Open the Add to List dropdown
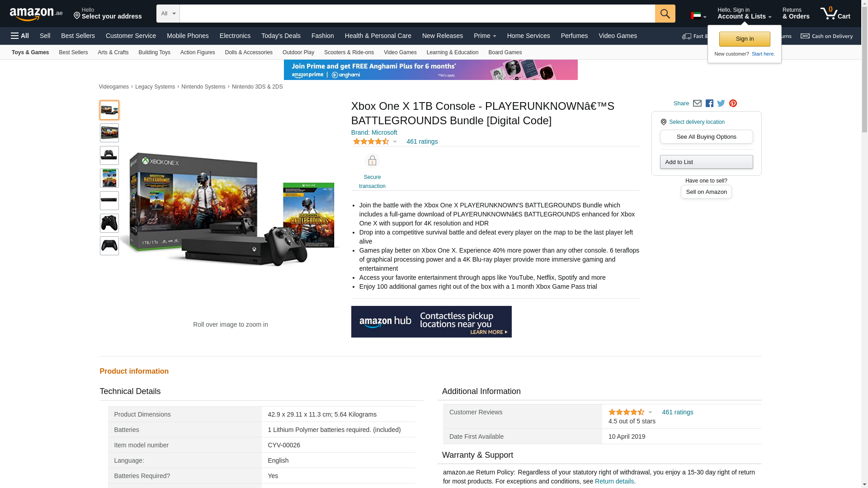The height and width of the screenshot is (488, 868). [706, 162]
